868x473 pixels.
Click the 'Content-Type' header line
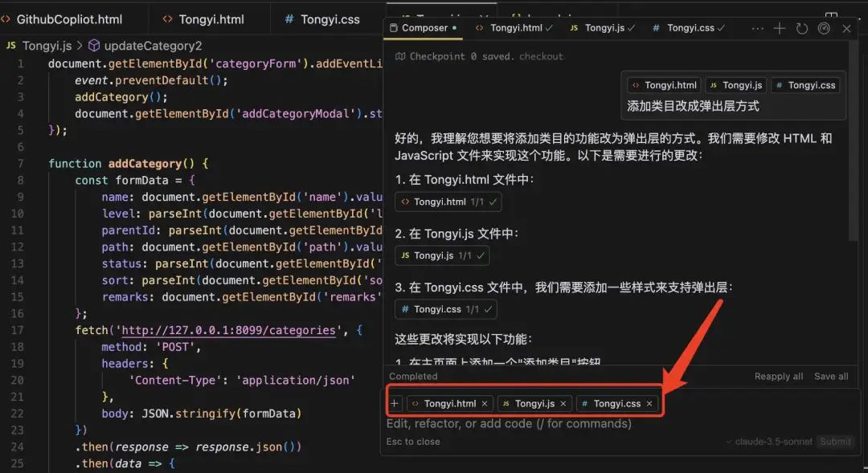[x=242, y=381]
